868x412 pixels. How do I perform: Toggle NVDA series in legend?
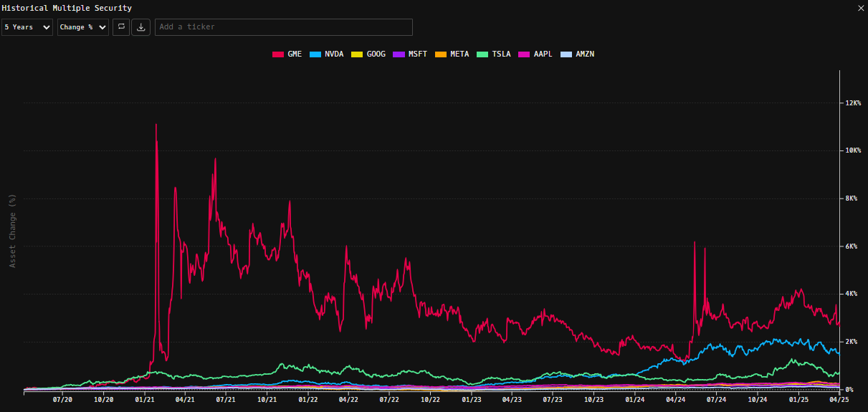(327, 54)
